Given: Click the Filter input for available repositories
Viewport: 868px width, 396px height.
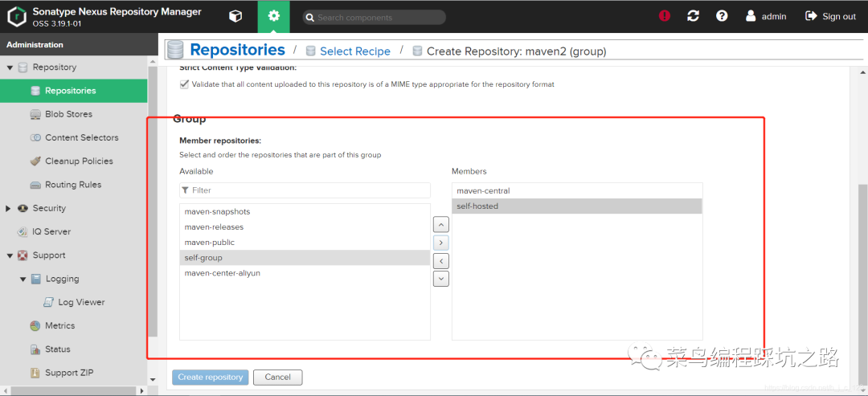Looking at the screenshot, I should coord(305,190).
